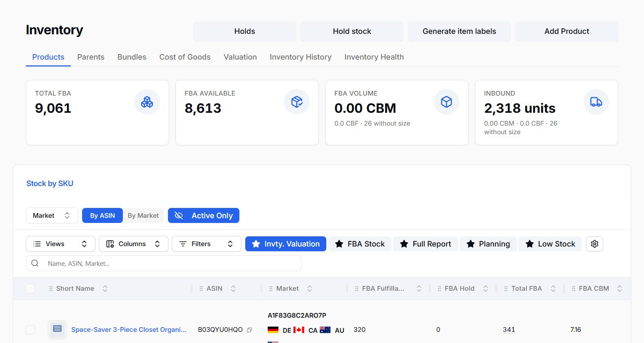Open the Columns dropdown
The image size is (644, 343).
click(x=134, y=244)
